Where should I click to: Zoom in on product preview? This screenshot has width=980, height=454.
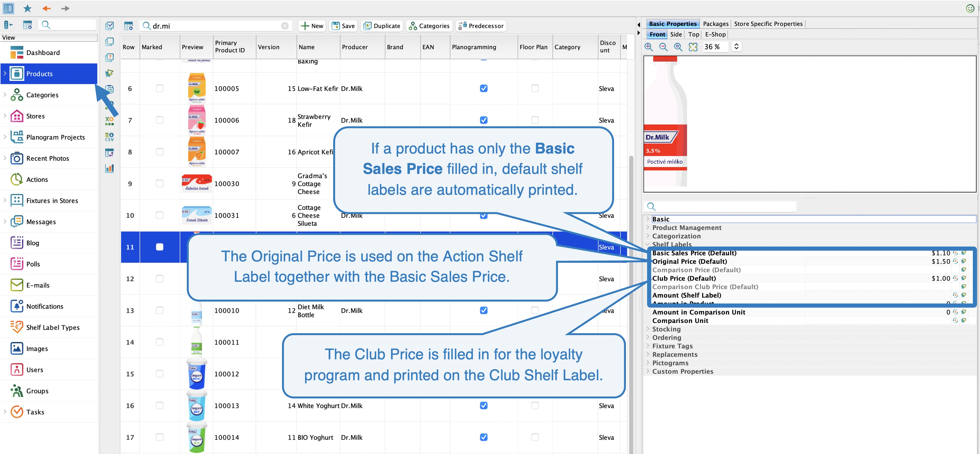[649, 47]
